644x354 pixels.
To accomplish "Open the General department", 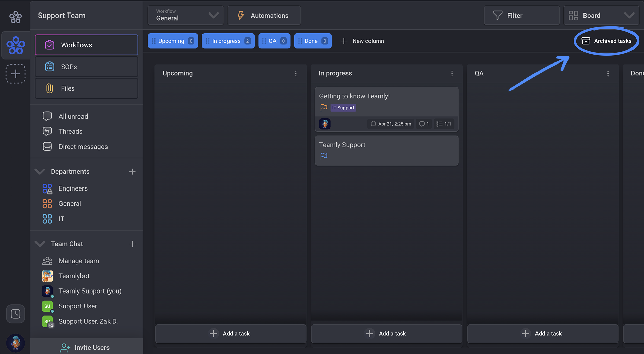I will [x=70, y=204].
